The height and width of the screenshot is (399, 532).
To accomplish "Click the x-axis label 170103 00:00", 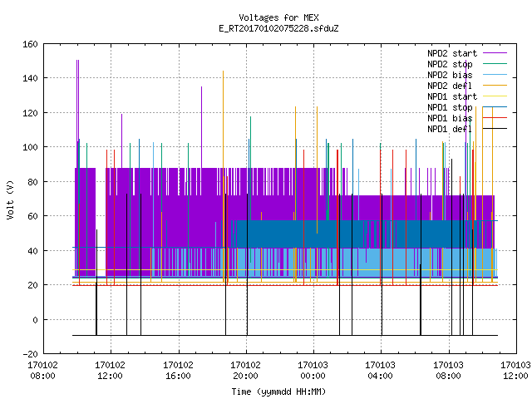I will [313, 371].
